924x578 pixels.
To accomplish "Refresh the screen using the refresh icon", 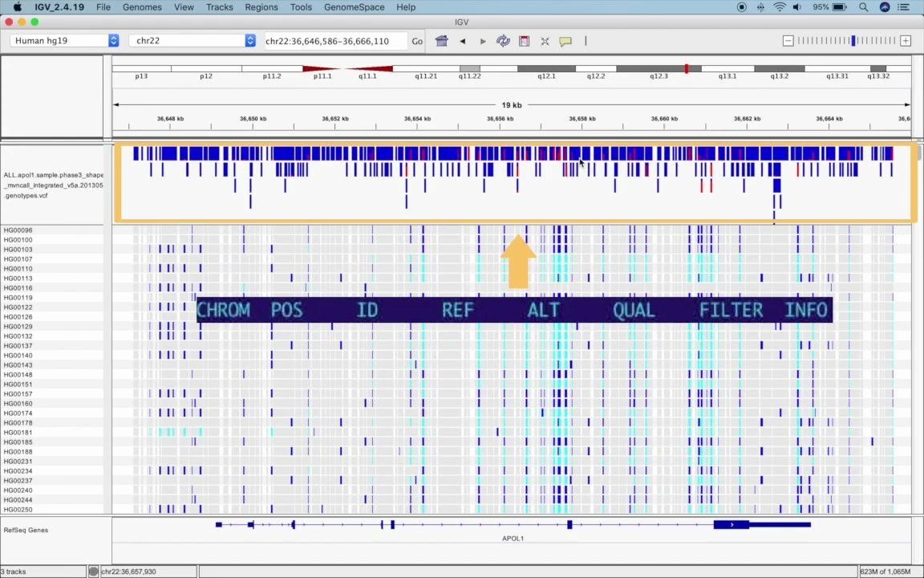I will (x=503, y=41).
